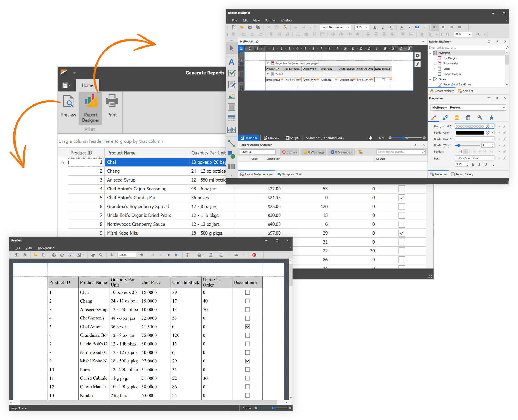The width and height of the screenshot is (518, 420).
Task: Open the Times New Roman font dropdown
Action: tap(348, 27)
